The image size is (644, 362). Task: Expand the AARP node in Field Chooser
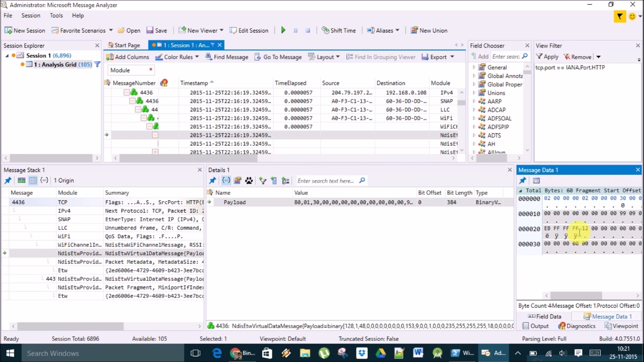click(x=474, y=101)
